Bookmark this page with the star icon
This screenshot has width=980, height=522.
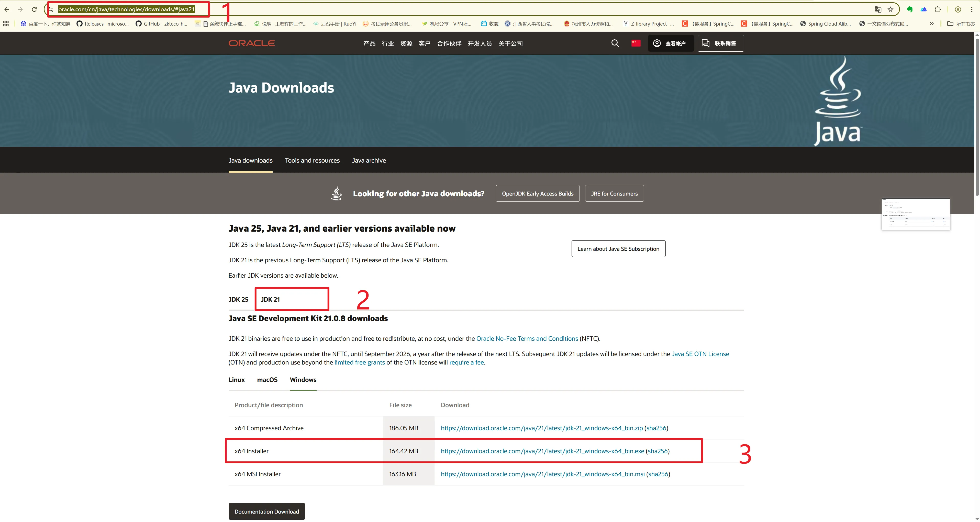click(x=890, y=9)
